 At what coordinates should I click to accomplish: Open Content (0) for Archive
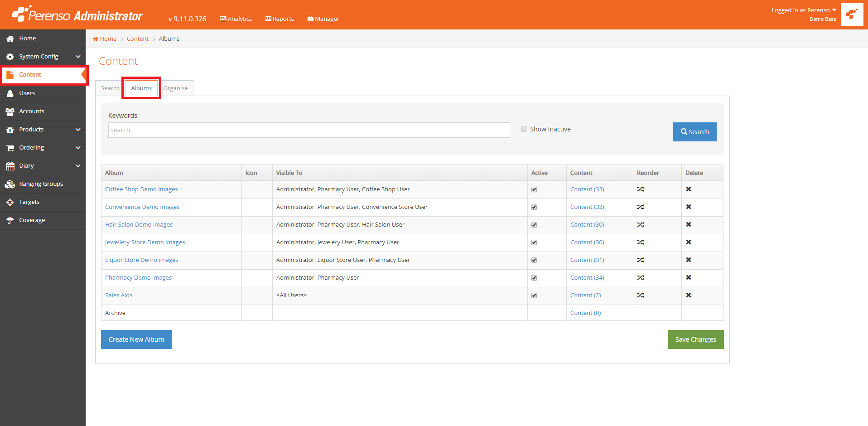click(585, 313)
